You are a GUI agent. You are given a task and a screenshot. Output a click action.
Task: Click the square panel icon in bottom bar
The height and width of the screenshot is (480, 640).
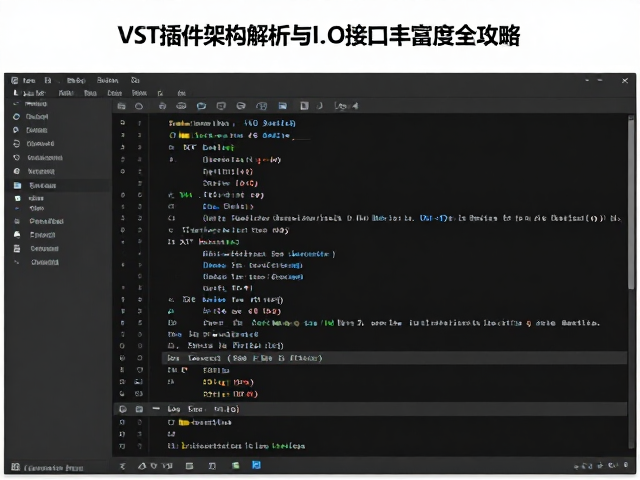point(189,466)
